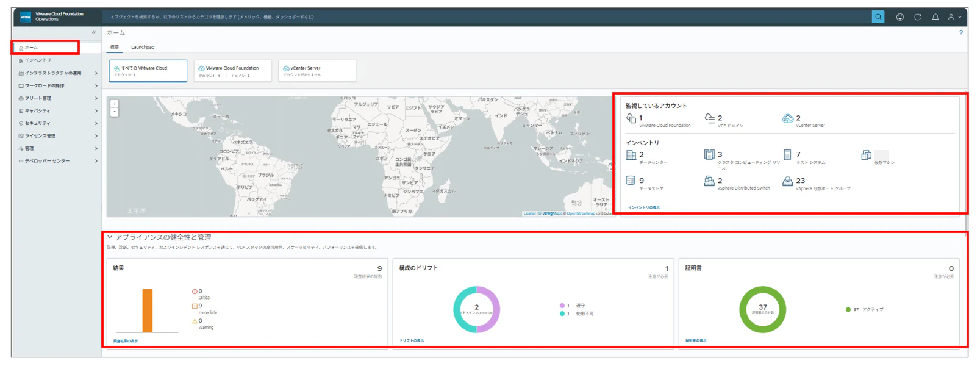Open the インベントリの表示 link

tap(644, 207)
